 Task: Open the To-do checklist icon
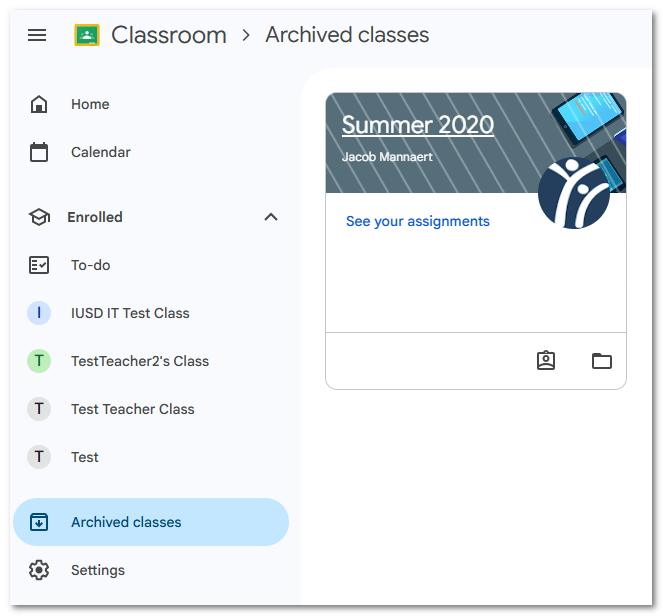point(39,266)
